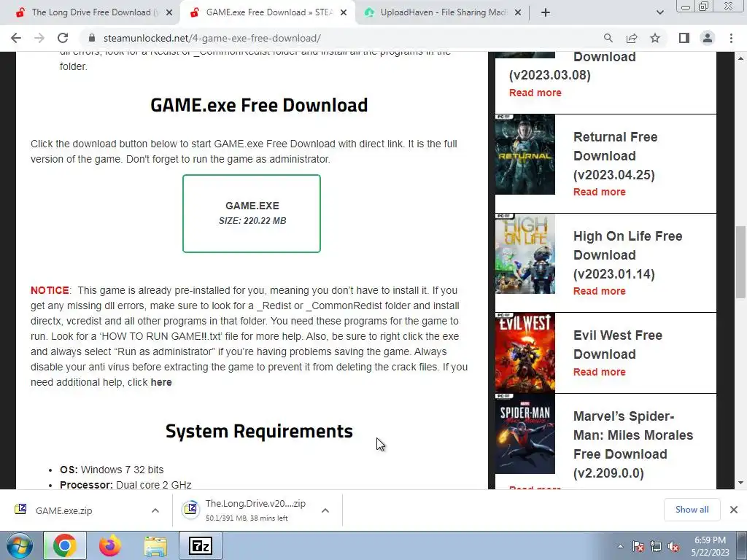
Task: Open Windows Explorer from taskbar
Action: [156, 545]
